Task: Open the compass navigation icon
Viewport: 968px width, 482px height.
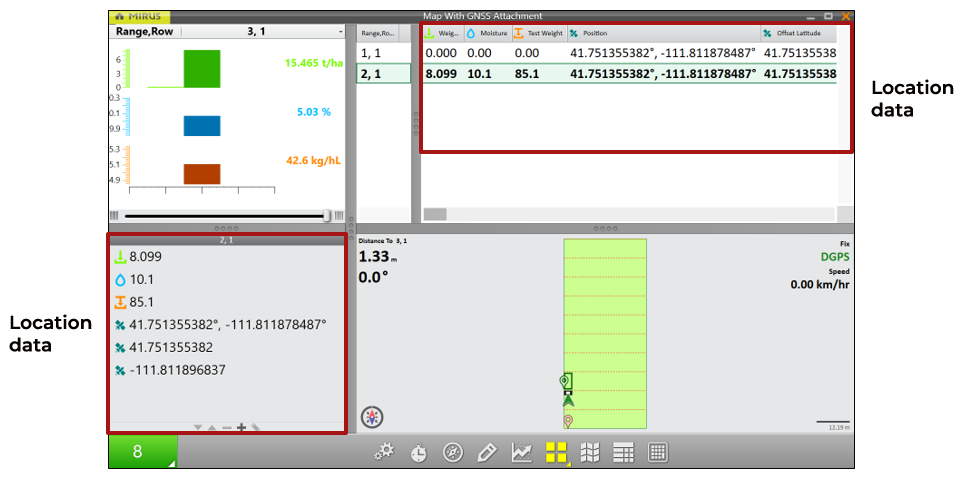Action: point(453,453)
